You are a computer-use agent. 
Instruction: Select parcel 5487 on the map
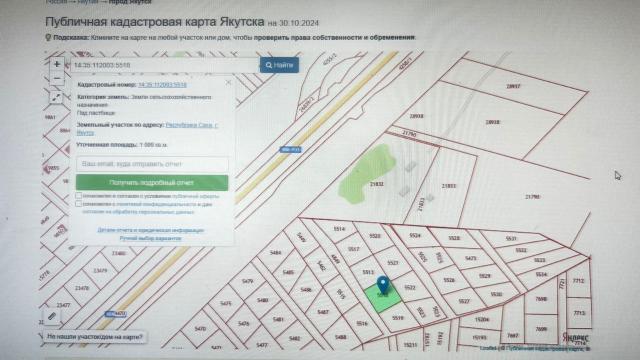pyautogui.click(x=323, y=312)
